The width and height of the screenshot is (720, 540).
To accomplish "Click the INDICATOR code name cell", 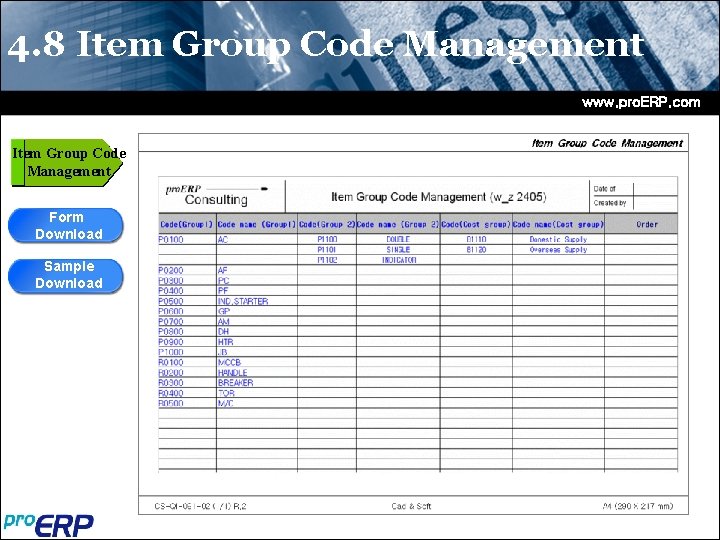I will (399, 260).
